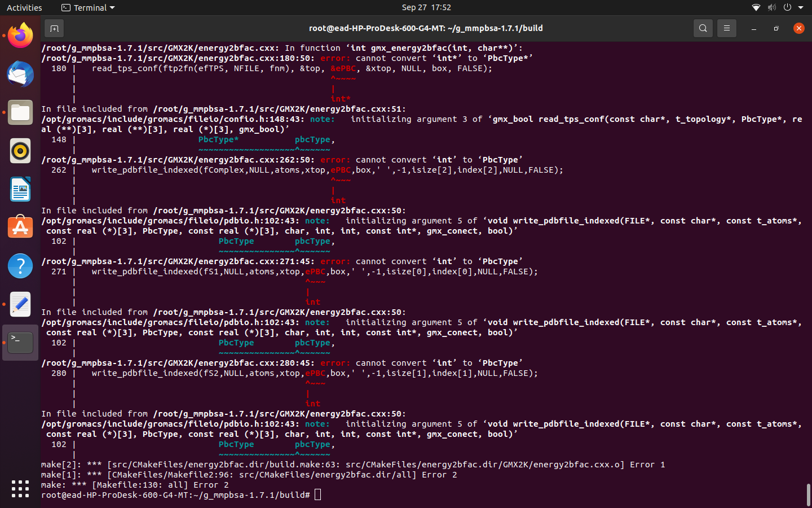Restore the terminal window size
The height and width of the screenshot is (508, 812).
776,28
